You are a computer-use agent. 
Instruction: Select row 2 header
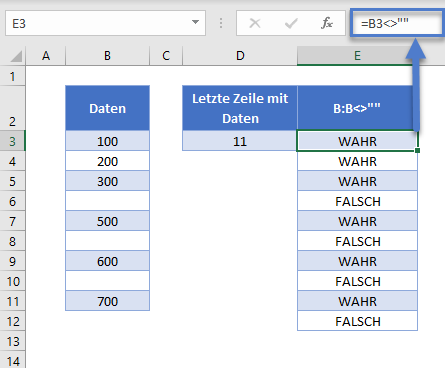[x=12, y=108]
